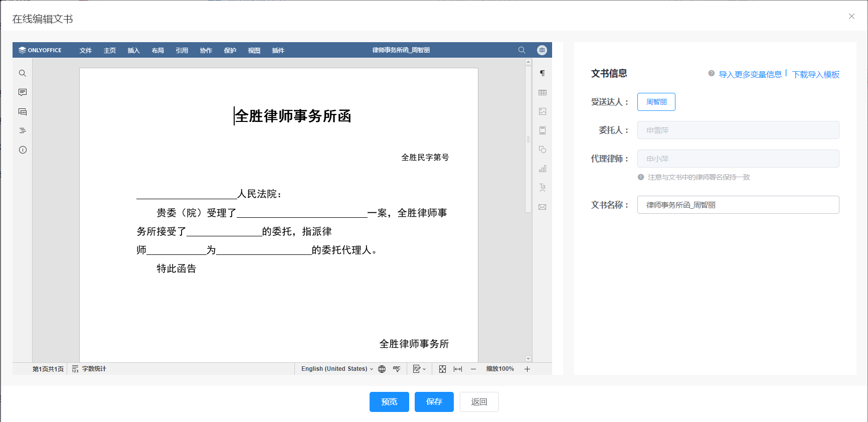Open table settings in right sidebar
This screenshot has width=868, height=422.
(x=542, y=92)
